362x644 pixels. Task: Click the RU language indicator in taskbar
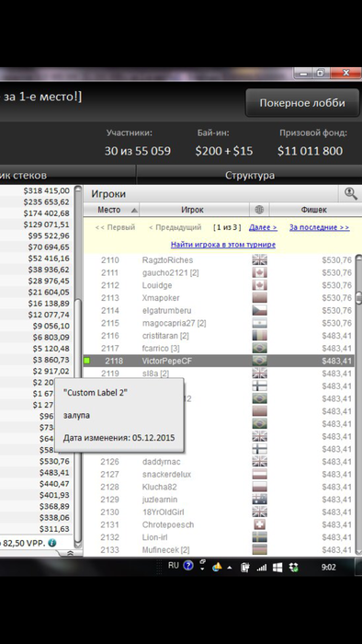click(x=174, y=566)
